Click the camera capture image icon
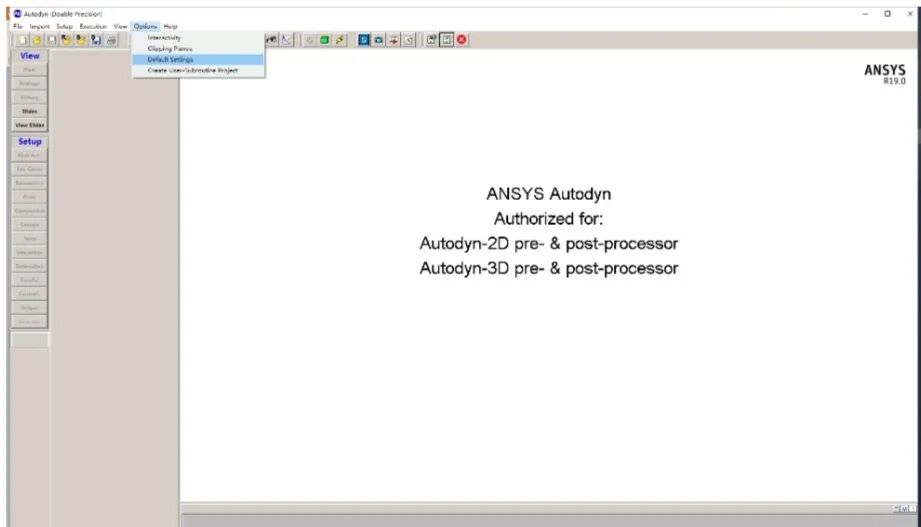This screenshot has height=527, width=921. point(379,40)
